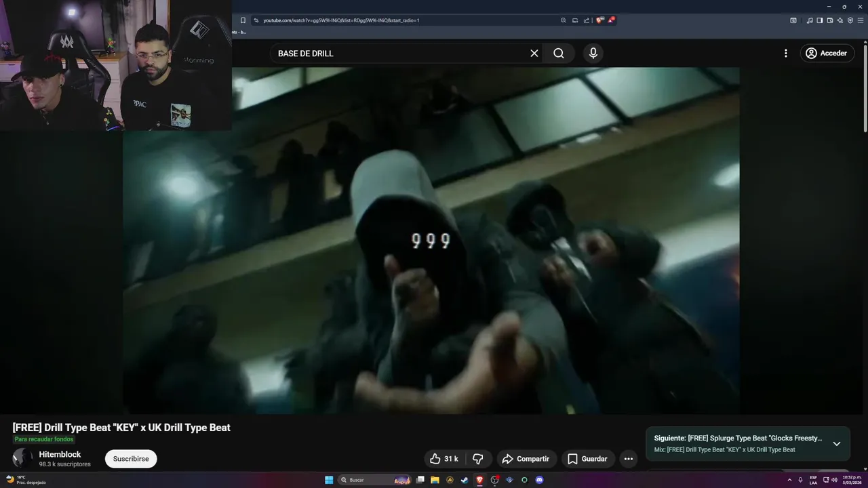The height and width of the screenshot is (488, 868).
Task: Start voice search with the microphone
Action: tap(593, 53)
